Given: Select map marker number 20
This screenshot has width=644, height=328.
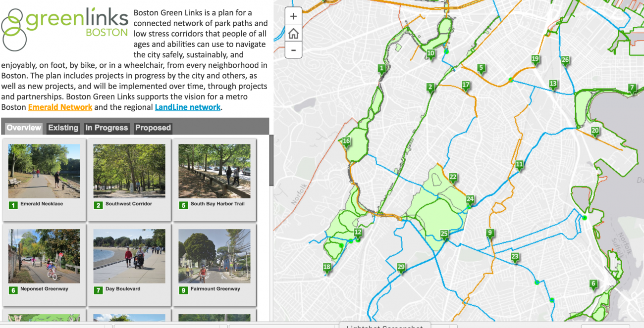Looking at the screenshot, I should click(x=595, y=132).
